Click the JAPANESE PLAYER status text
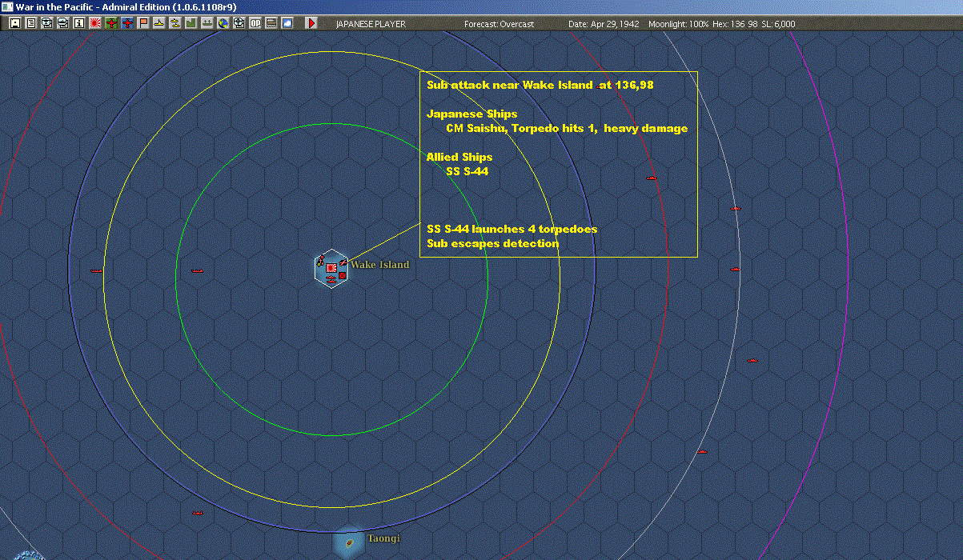The width and height of the screenshot is (963, 560). (371, 24)
